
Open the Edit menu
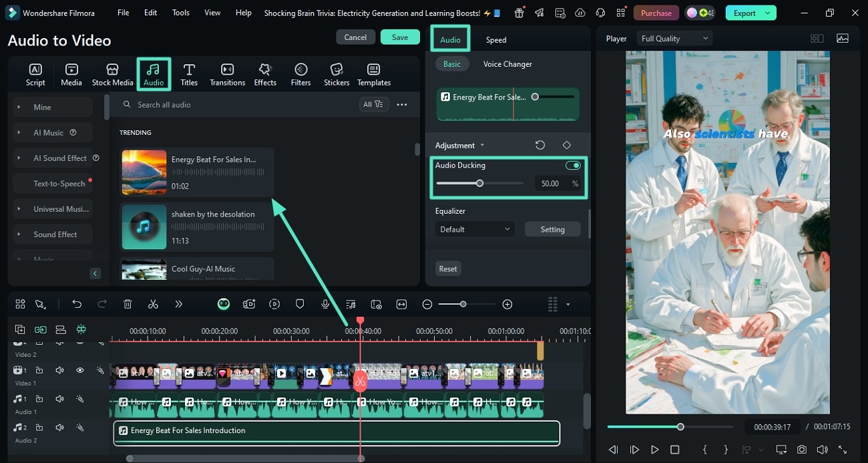151,13
